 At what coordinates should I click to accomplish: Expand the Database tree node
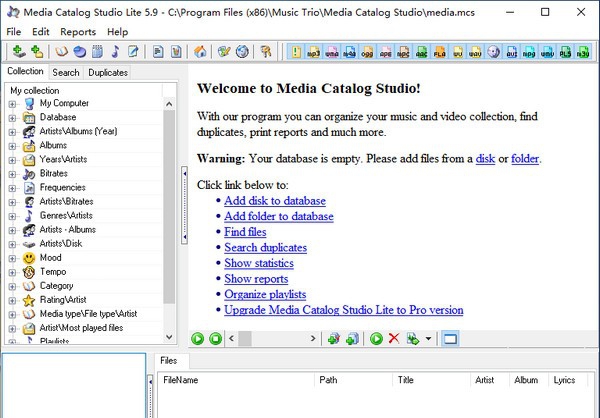[12, 118]
